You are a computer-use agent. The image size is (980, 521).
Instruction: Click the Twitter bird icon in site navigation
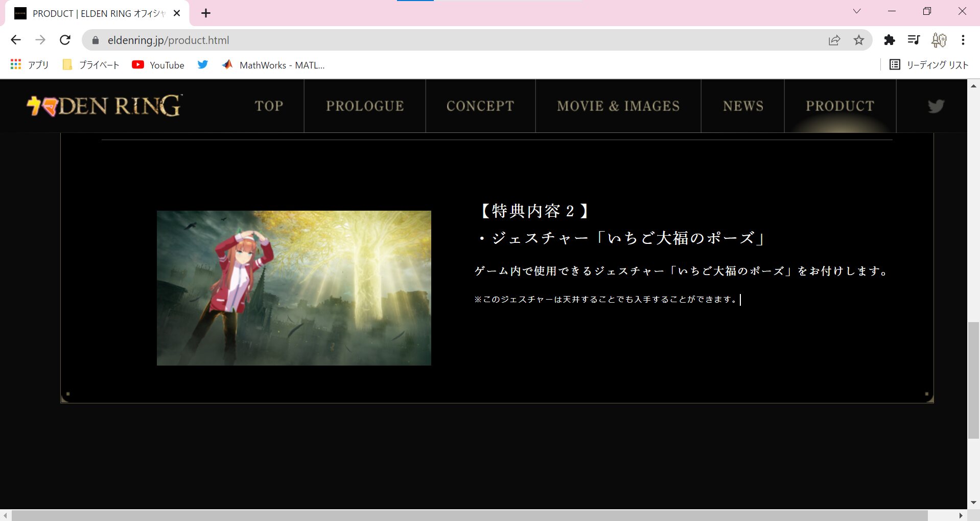[935, 106]
